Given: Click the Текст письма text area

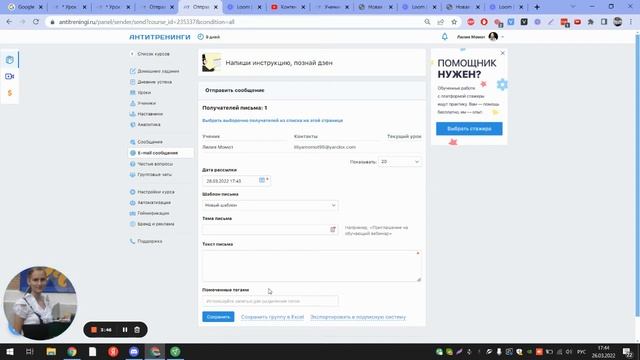Looking at the screenshot, I should pyautogui.click(x=312, y=266).
